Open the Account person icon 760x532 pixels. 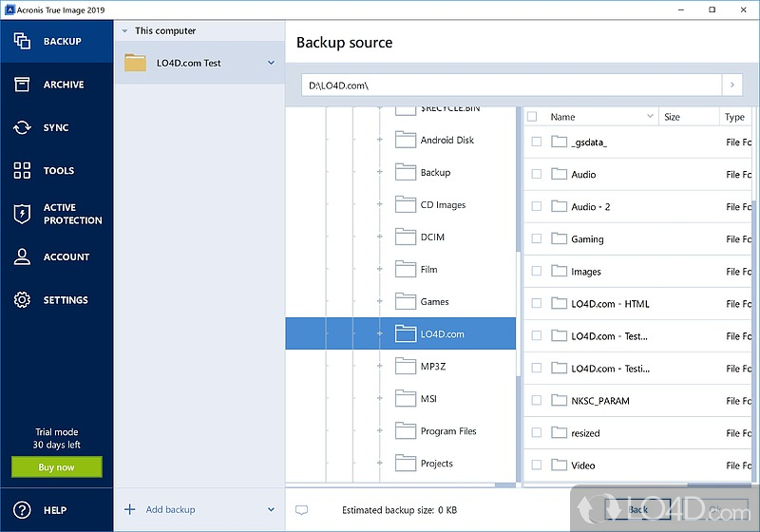pyautogui.click(x=22, y=256)
